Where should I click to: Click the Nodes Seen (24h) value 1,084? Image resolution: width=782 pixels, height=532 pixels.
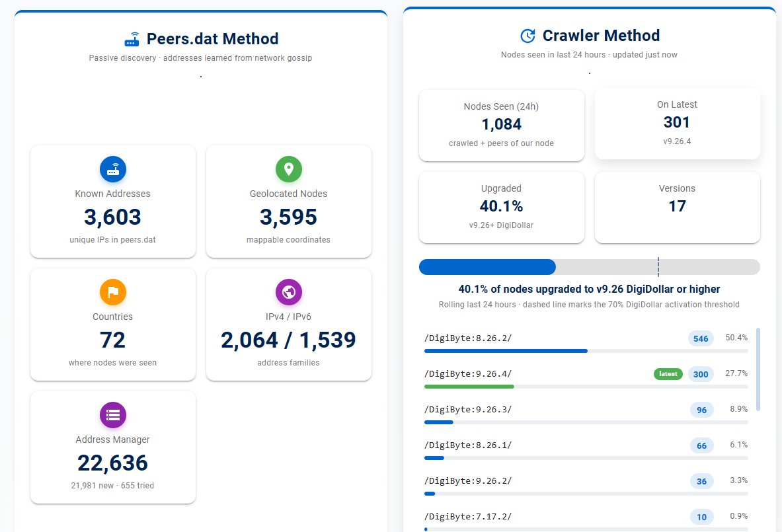(501, 124)
